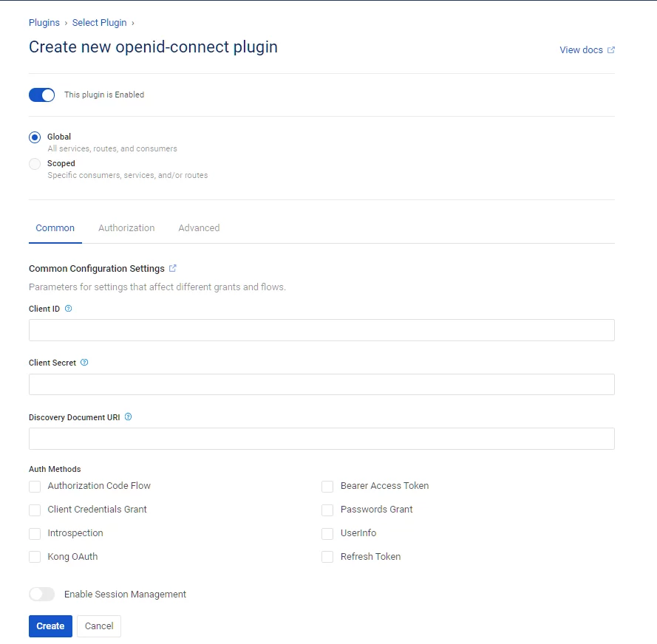Click the Create button
This screenshot has width=657, height=644.
pos(51,626)
